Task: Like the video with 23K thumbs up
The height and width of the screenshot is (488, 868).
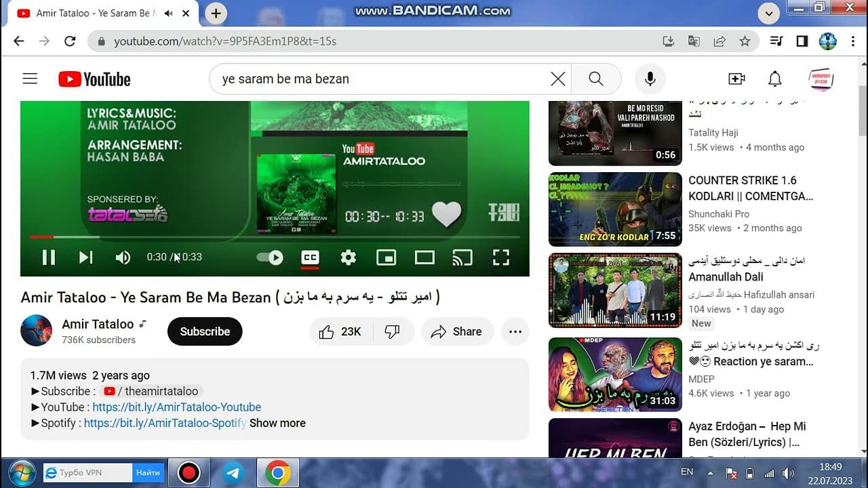Action: point(341,331)
